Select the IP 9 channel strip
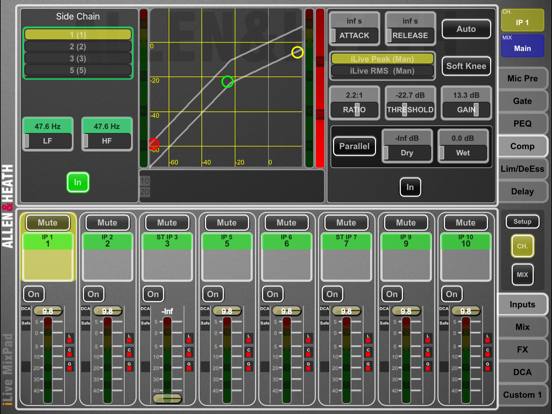Viewport: 552px width, 414px height. click(x=406, y=256)
